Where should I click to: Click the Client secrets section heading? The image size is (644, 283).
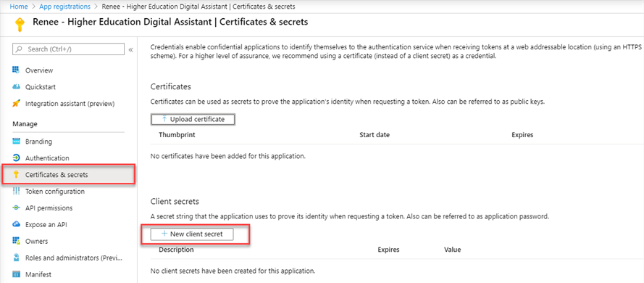point(175,202)
